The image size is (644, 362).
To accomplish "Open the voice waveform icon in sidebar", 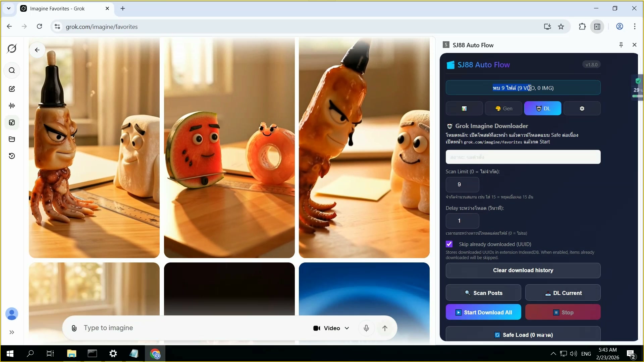I will tap(12, 106).
